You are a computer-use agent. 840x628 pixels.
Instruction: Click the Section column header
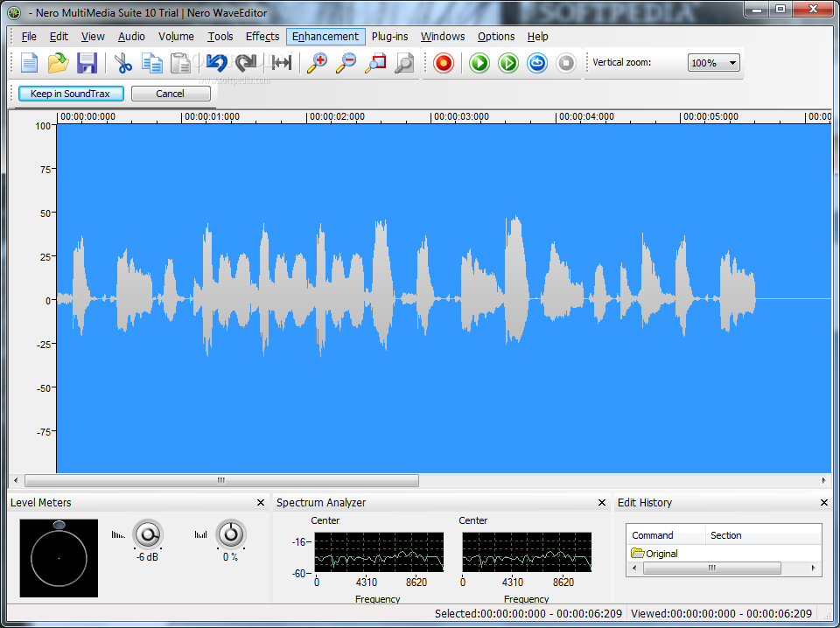click(763, 535)
